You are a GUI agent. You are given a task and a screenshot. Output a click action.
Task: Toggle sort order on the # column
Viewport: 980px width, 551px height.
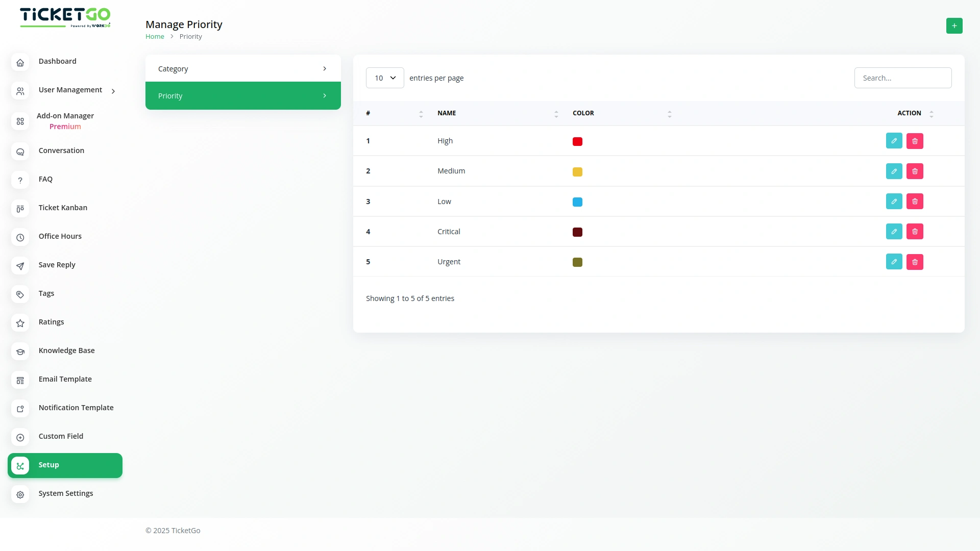(x=421, y=114)
